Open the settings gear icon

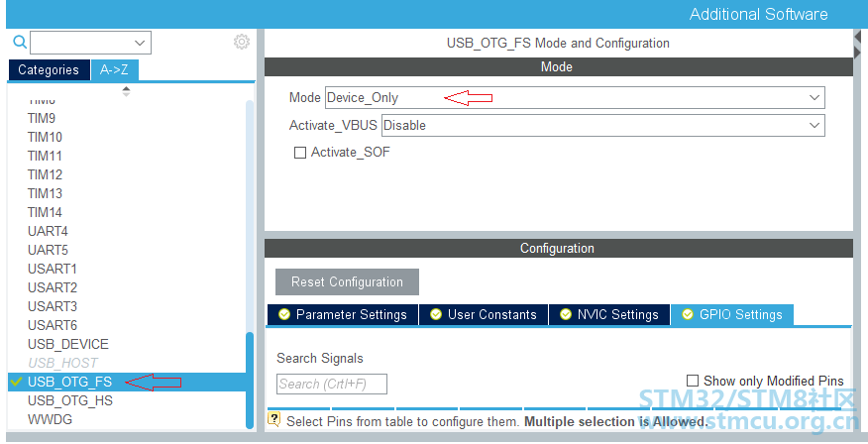242,42
